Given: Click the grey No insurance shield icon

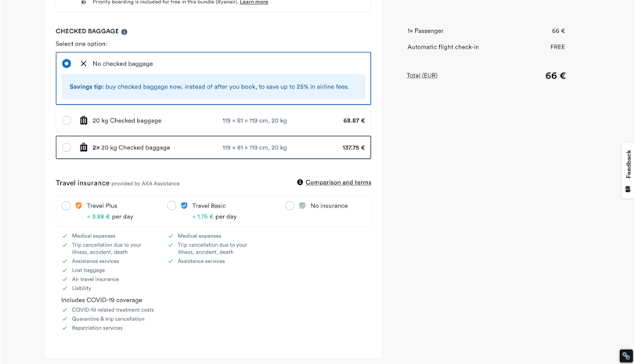Looking at the screenshot, I should pyautogui.click(x=302, y=206).
